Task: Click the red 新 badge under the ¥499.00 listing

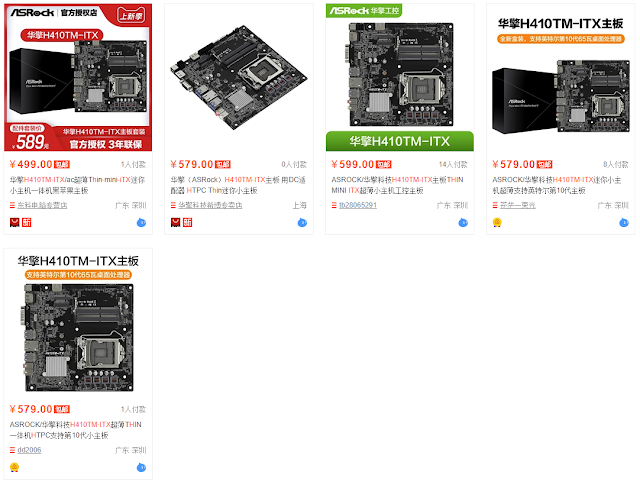Action: pyautogui.click(x=27, y=222)
